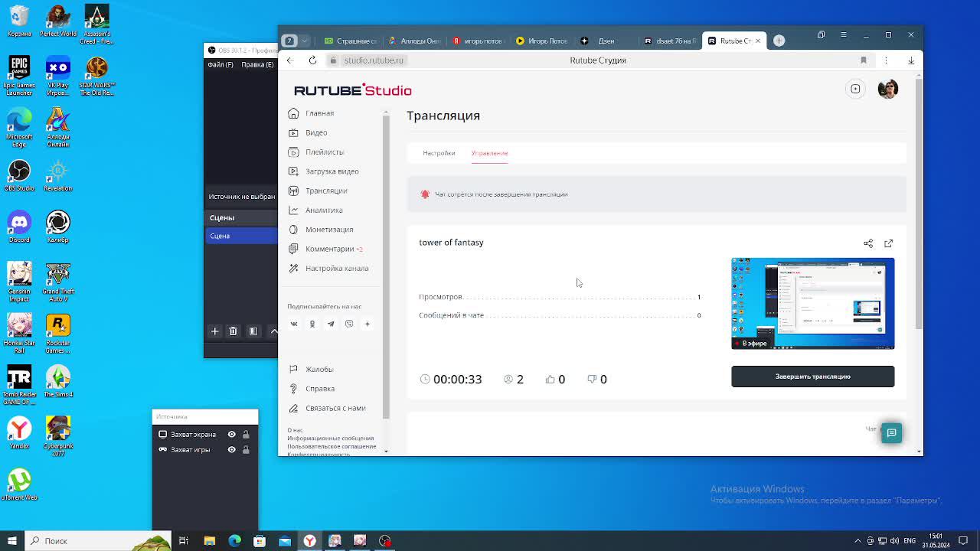Viewport: 980px width, 551px height.
Task: Open Комментарии section in sidebar
Action: click(x=329, y=249)
